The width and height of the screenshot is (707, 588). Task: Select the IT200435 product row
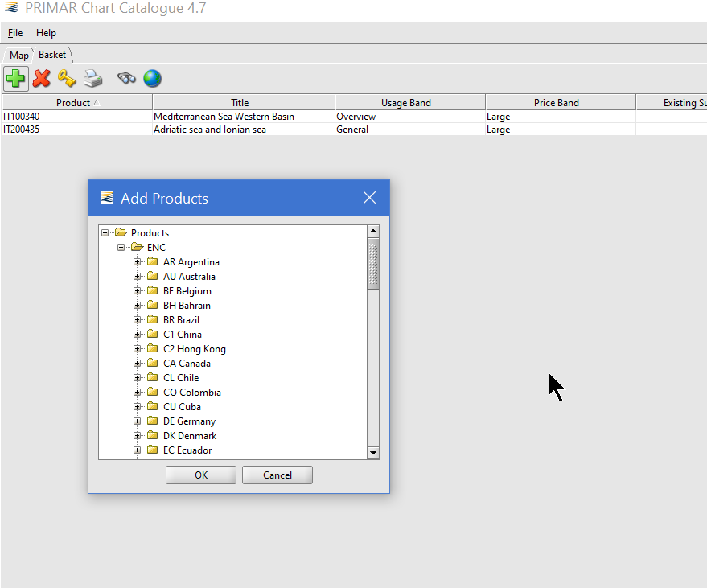(355, 130)
